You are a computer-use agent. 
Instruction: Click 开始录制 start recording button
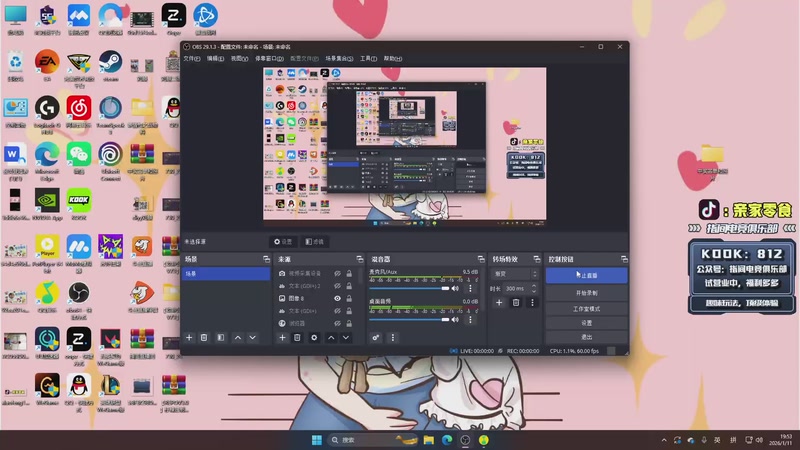pyautogui.click(x=587, y=293)
